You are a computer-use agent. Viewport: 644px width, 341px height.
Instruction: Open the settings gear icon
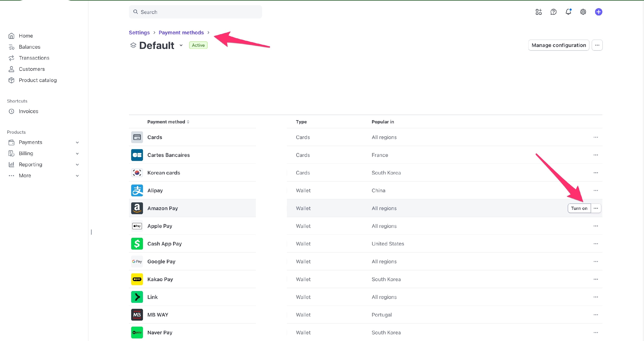pyautogui.click(x=583, y=12)
